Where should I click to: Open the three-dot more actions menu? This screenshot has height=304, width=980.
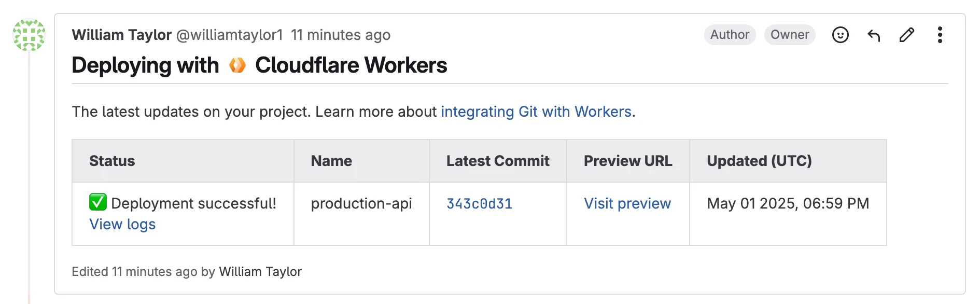[x=940, y=35]
